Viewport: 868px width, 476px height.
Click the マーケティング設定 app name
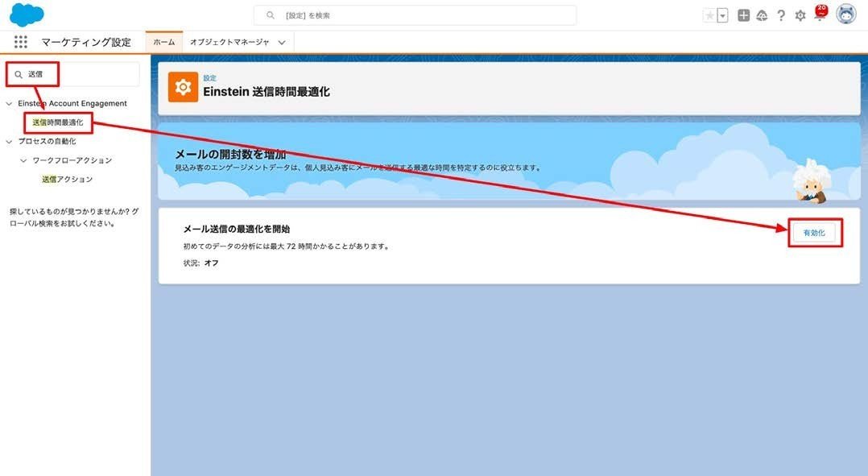coord(86,42)
